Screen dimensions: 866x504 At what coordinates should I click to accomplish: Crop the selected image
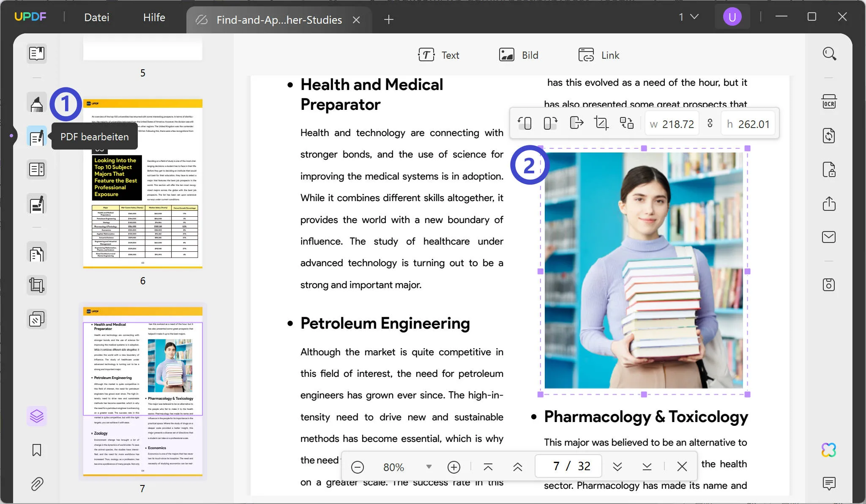click(601, 123)
